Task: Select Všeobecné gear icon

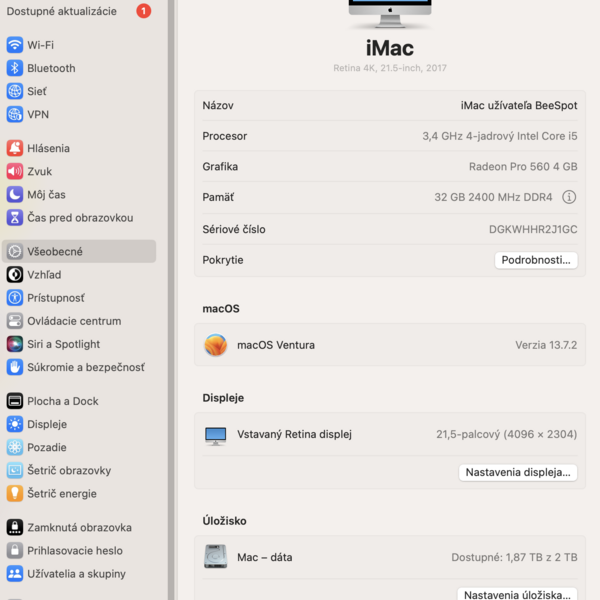Action: click(x=15, y=251)
